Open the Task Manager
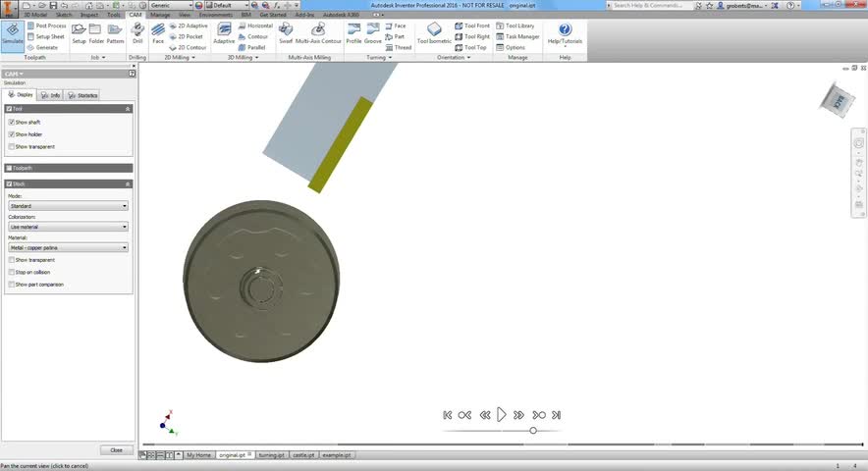 tap(517, 36)
